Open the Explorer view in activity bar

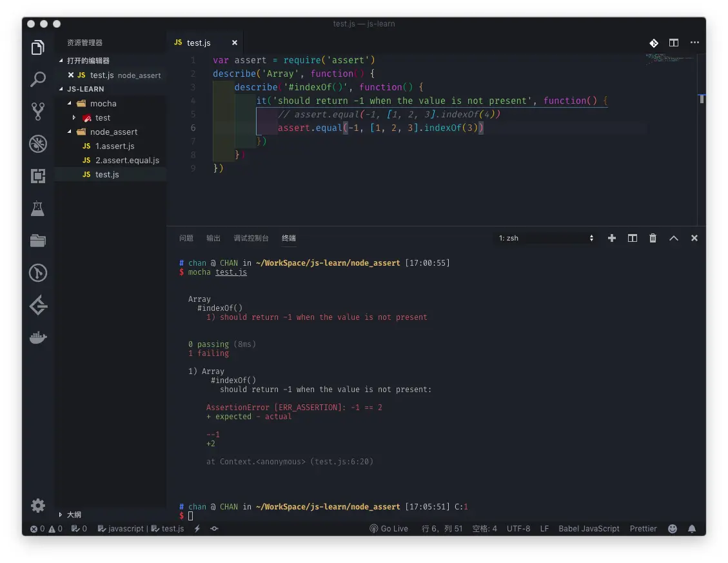point(38,47)
